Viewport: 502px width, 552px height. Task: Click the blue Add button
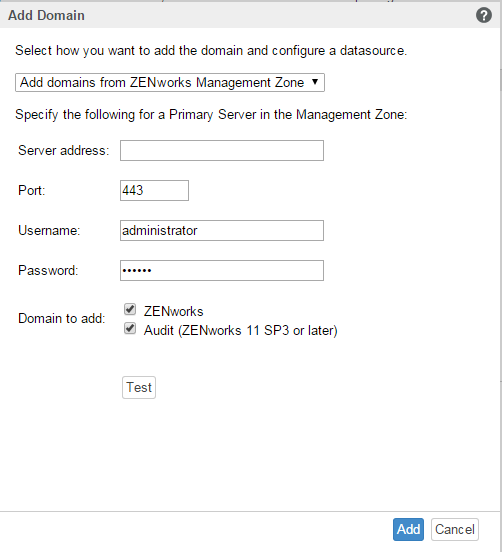[408, 529]
